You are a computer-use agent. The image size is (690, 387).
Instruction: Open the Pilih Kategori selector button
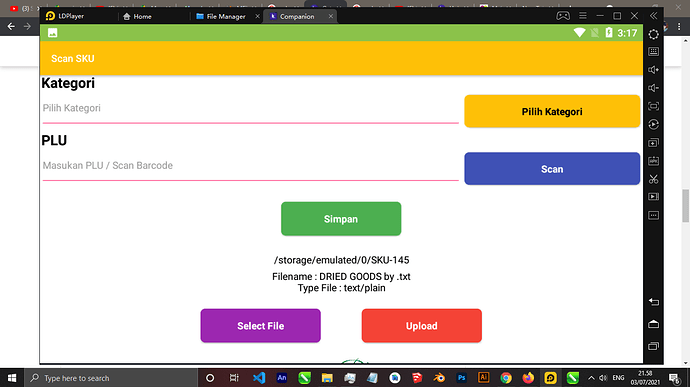552,111
